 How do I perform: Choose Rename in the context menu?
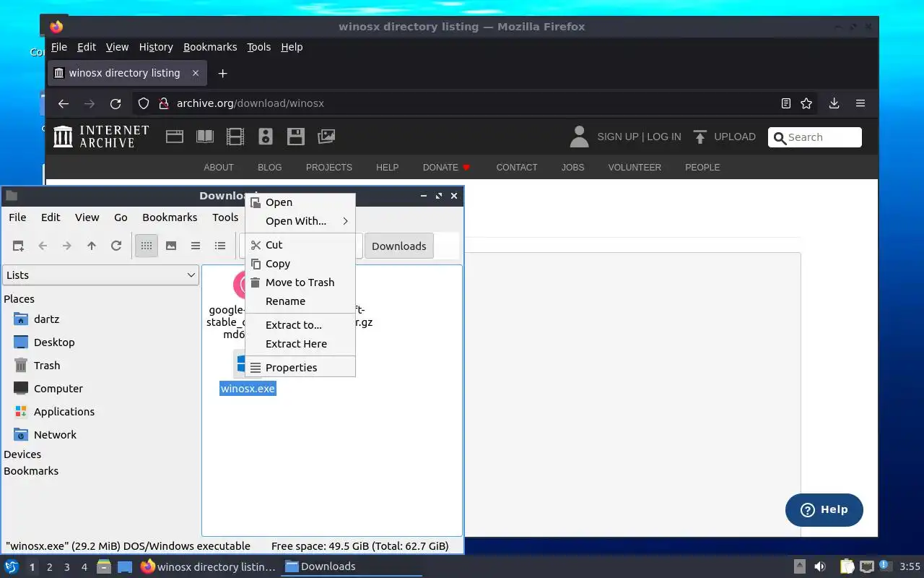pos(300,301)
